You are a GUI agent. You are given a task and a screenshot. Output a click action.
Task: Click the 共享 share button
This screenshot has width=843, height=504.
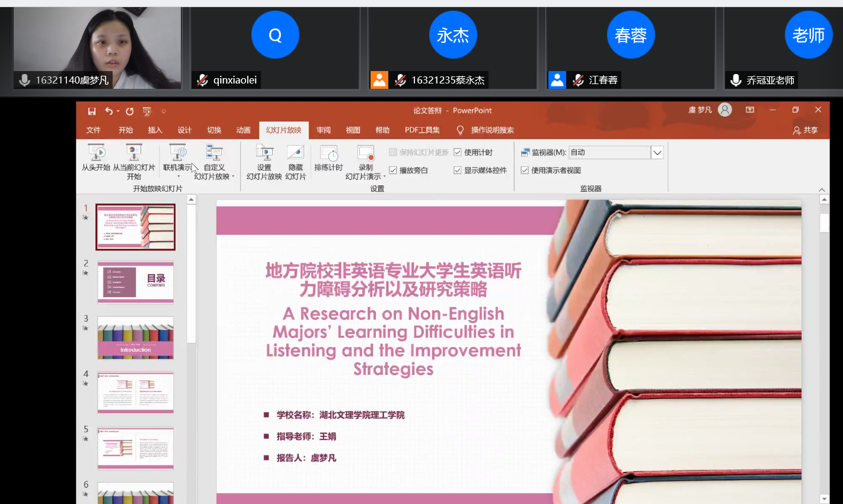coord(806,130)
